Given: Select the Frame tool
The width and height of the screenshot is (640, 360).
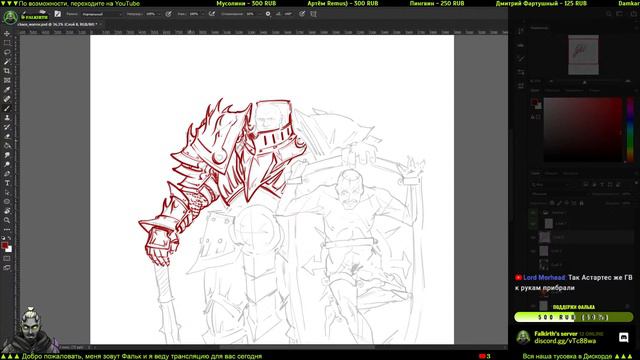Looking at the screenshot, I should coord(7,80).
